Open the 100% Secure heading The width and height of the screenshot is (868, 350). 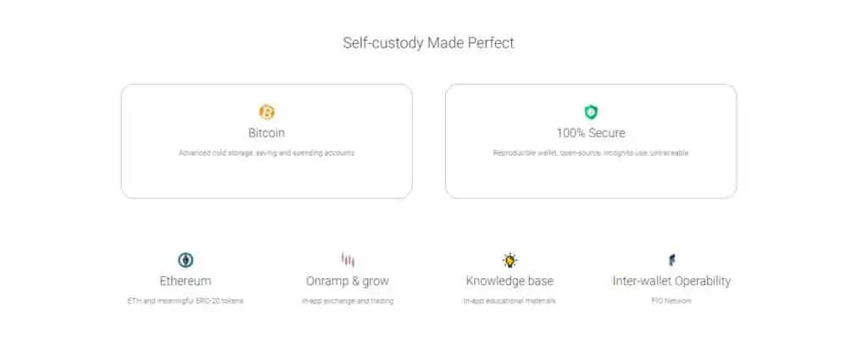click(591, 133)
